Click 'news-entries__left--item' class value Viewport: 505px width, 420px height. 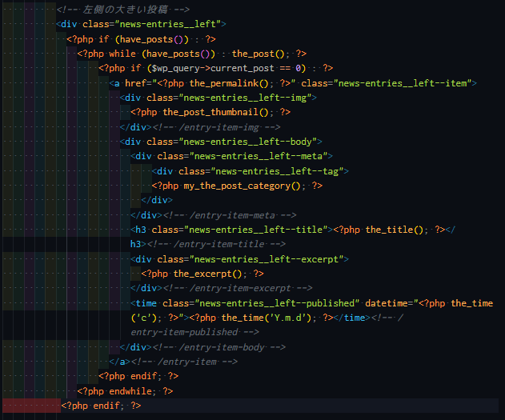pyautogui.click(x=403, y=83)
